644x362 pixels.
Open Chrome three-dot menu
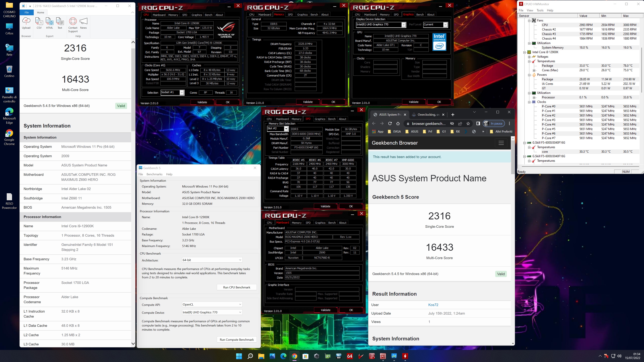tap(509, 123)
